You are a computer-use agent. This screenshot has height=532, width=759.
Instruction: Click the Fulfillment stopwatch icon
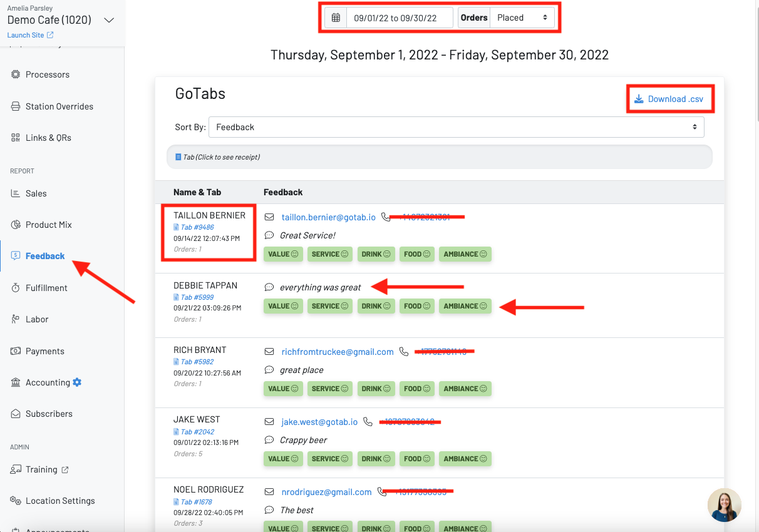[x=16, y=288]
